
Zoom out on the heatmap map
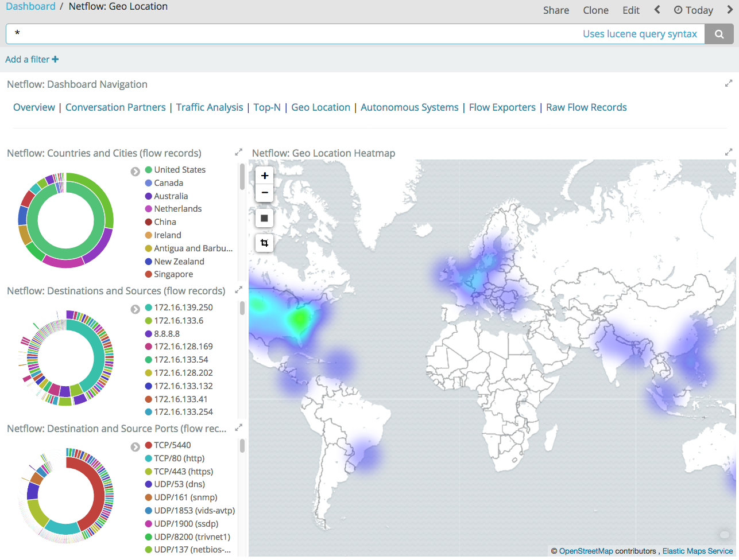[x=264, y=193]
